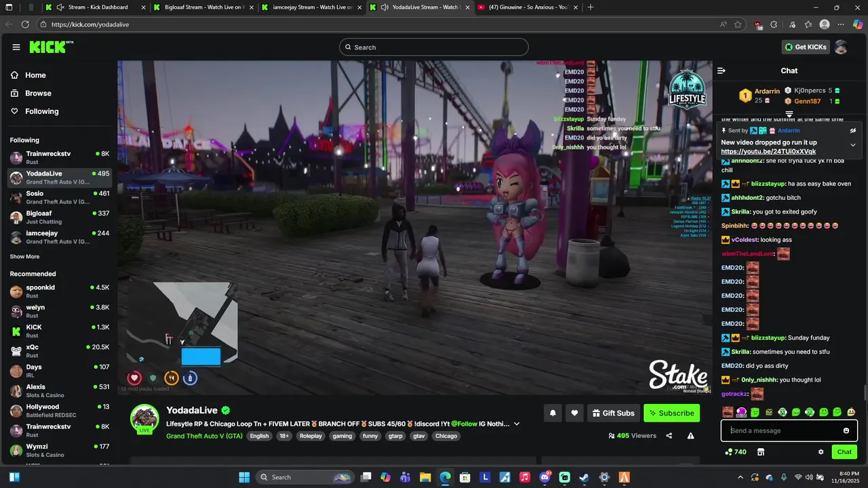Click the Stake.com sponsor logo
Screen dimensions: 868x488
click(678, 375)
